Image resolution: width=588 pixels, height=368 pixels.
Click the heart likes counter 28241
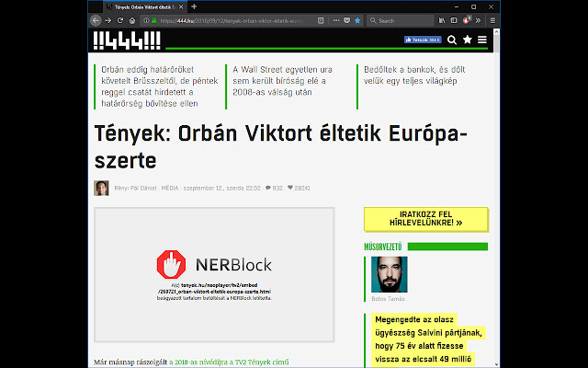[299, 188]
